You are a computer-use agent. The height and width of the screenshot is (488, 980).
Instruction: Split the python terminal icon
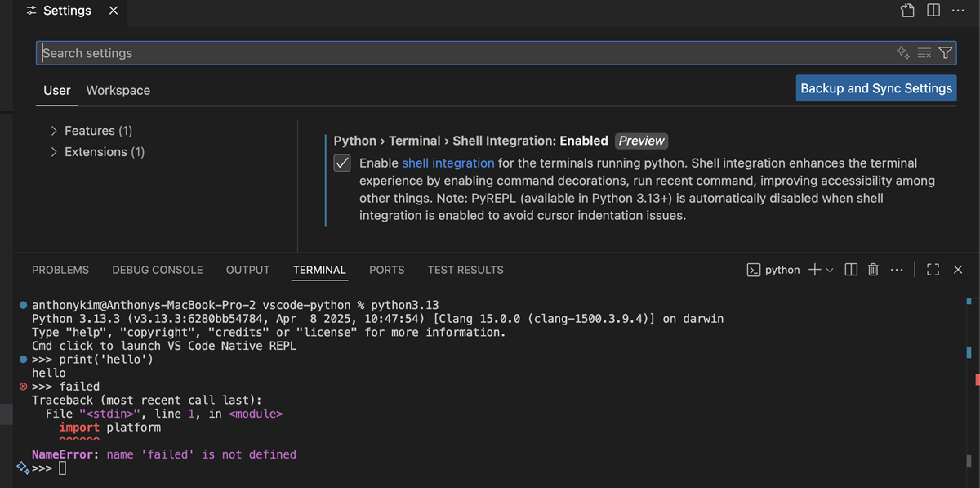pos(850,270)
